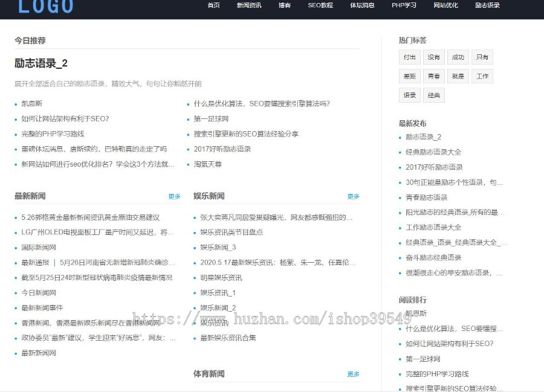Go to 博客 in navigation bar

tap(285, 5)
